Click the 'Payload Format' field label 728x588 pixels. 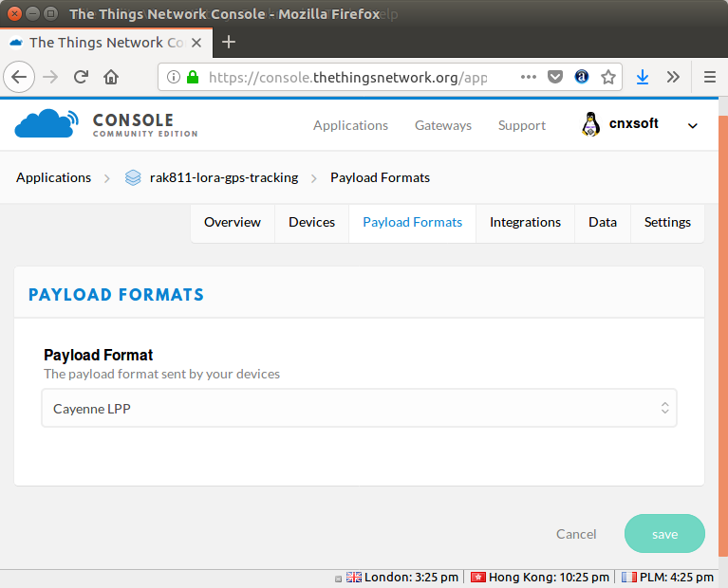(98, 355)
